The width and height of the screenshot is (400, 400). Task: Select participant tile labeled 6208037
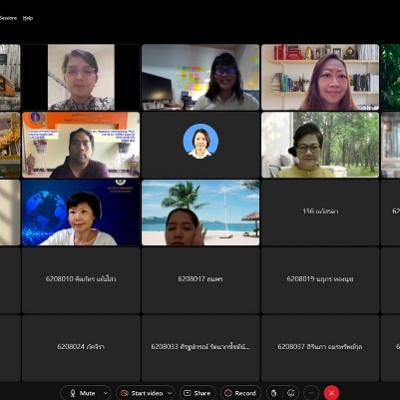pos(320,348)
